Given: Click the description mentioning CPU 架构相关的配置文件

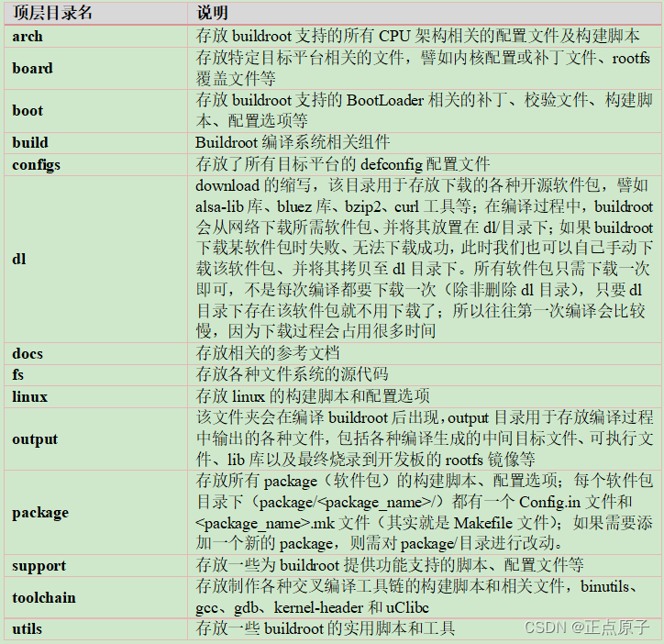Looking at the screenshot, I should [425, 37].
